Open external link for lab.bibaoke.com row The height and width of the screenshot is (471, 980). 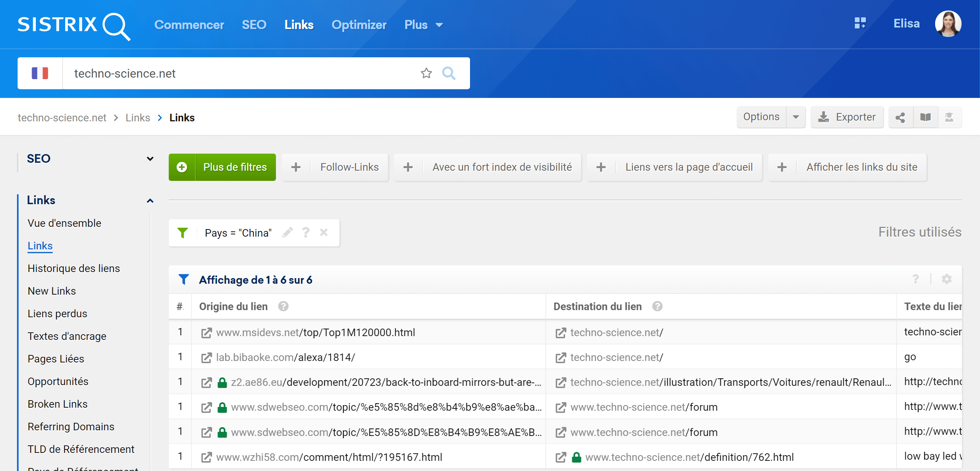click(x=206, y=358)
